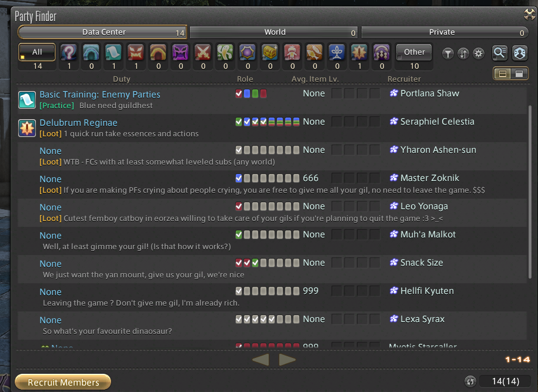Click Recruit Members button
Image resolution: width=538 pixels, height=392 pixels.
[63, 382]
